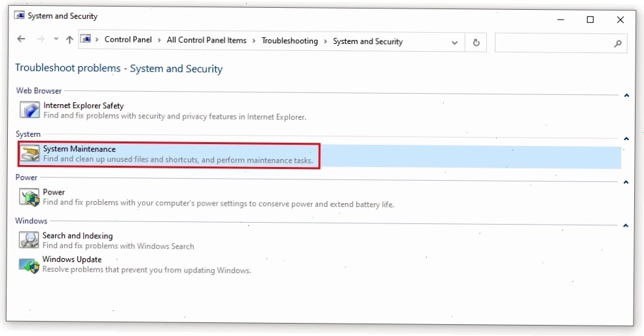Click the search magnifier icon
The image size is (644, 336).
[x=618, y=44]
